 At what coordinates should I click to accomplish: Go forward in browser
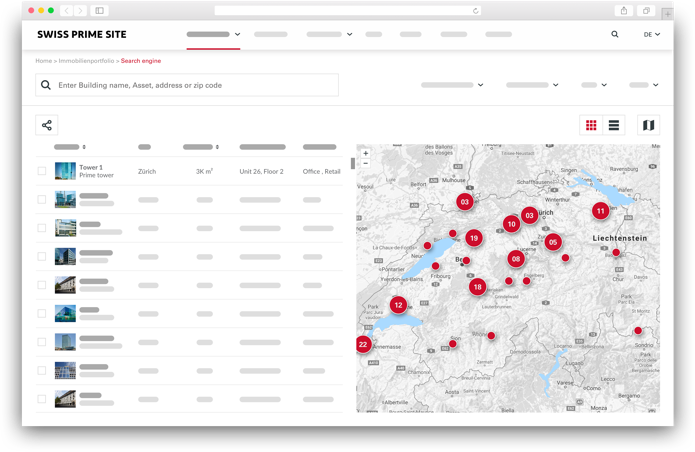(80, 11)
